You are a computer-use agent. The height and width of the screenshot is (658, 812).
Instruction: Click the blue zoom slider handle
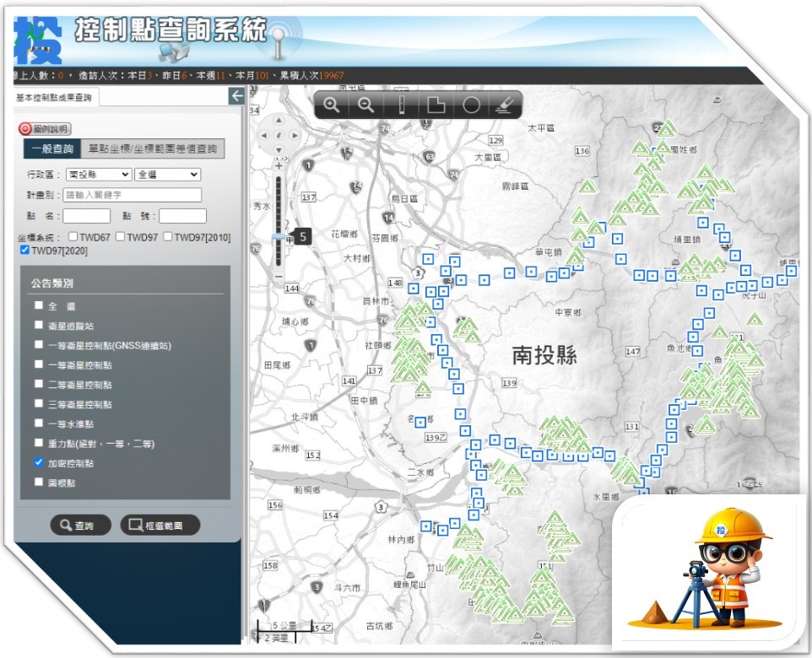coord(279,236)
